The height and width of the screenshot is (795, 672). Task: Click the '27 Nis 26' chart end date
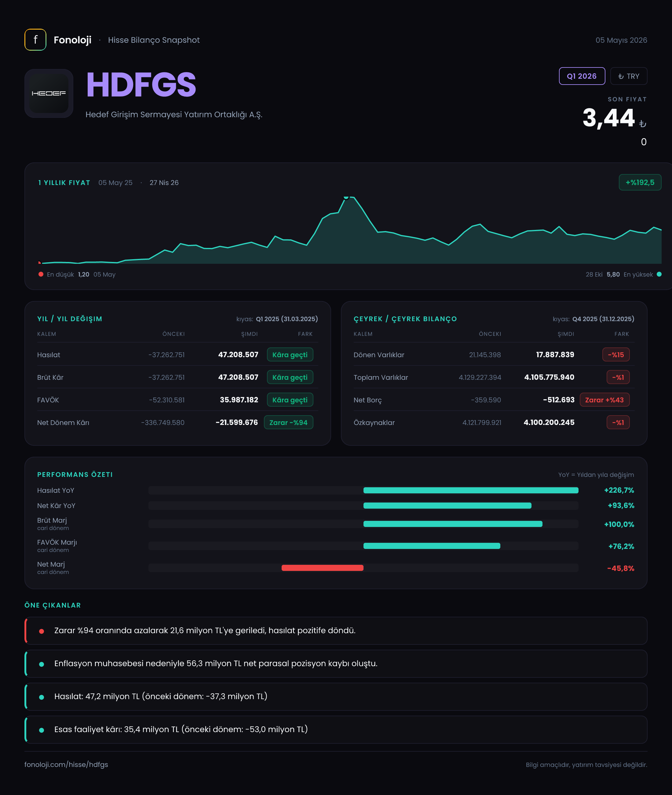coord(164,183)
